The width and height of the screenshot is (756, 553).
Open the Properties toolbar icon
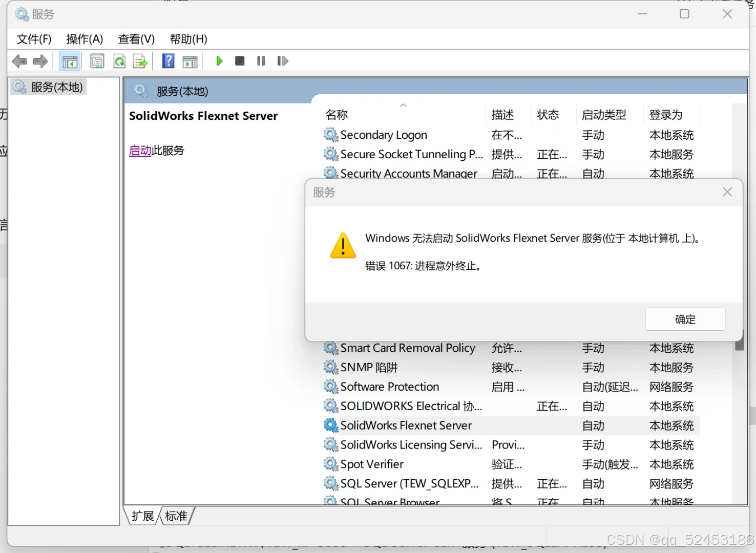97,61
